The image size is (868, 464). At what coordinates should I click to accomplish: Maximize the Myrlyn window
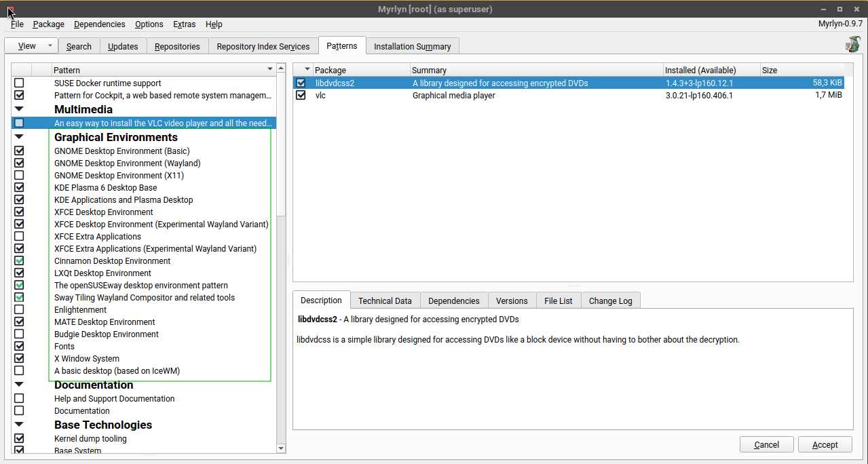tap(839, 9)
